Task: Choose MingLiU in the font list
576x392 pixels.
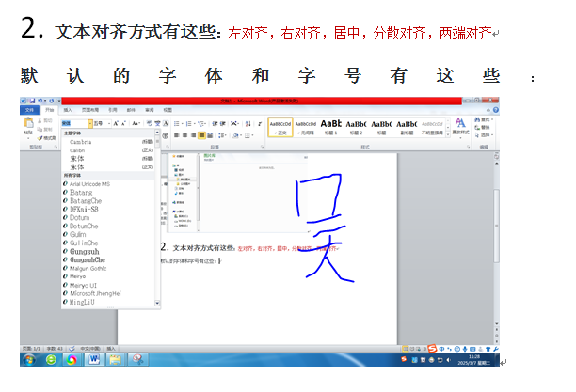Action: 108,302
